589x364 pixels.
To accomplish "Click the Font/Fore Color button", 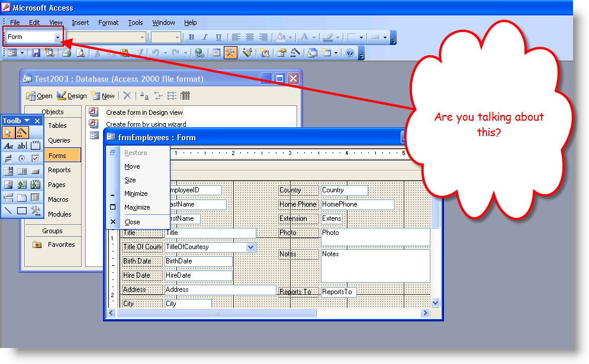I will point(305,37).
